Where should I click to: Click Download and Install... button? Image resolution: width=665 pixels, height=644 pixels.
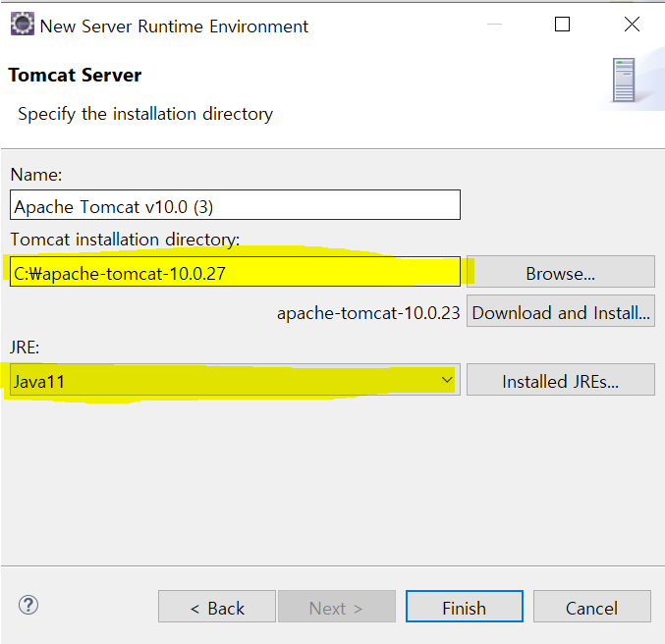coord(561,311)
